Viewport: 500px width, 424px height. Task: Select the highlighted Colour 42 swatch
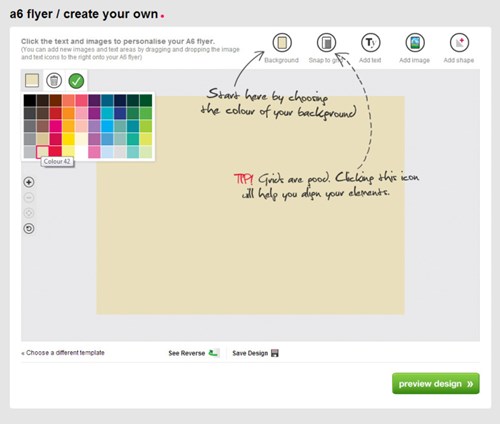[x=42, y=152]
